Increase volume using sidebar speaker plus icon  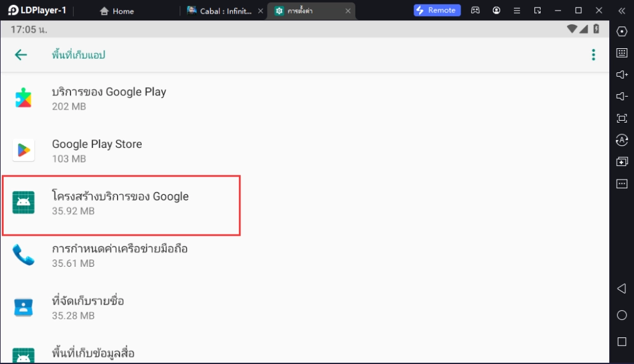(x=622, y=74)
